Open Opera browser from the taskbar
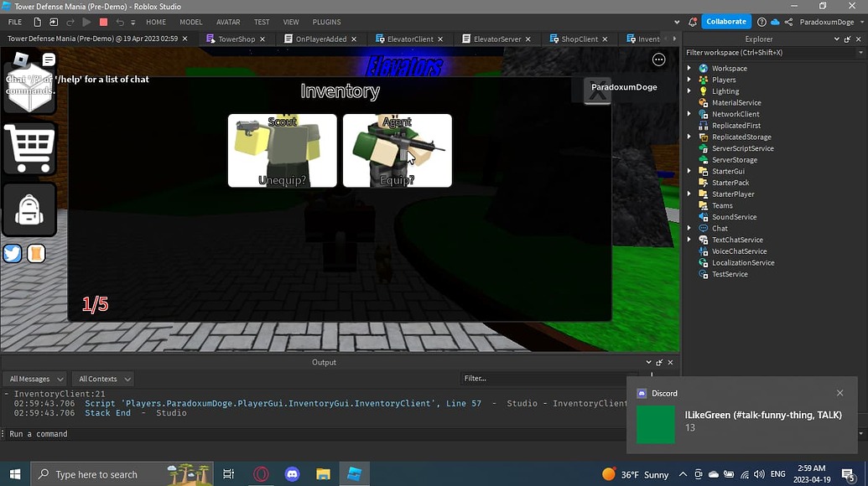The width and height of the screenshot is (868, 486). point(261,473)
